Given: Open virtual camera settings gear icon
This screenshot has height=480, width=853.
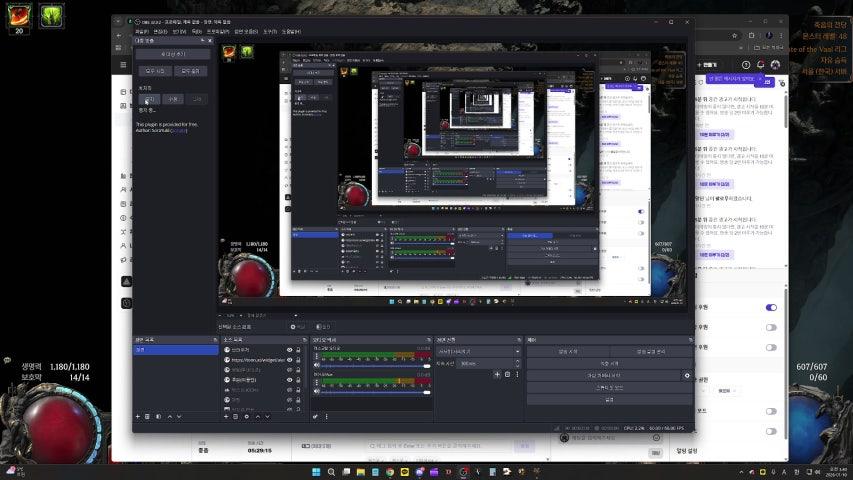Looking at the screenshot, I should click(687, 375).
